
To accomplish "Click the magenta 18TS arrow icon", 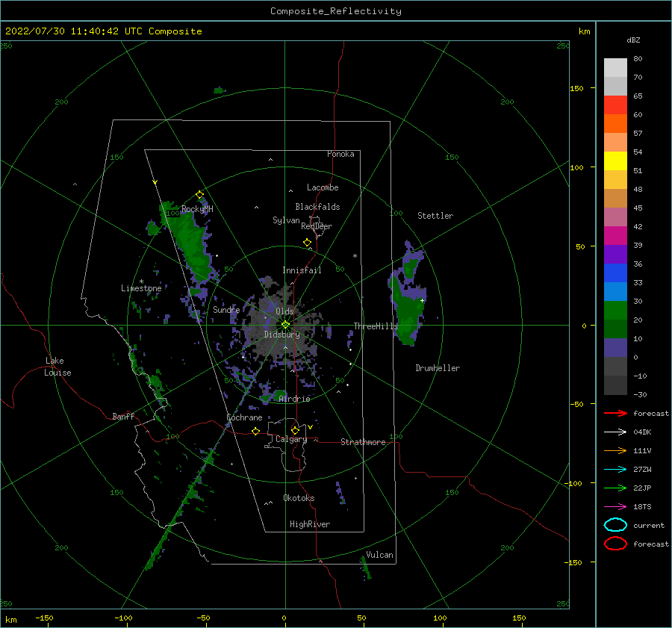I will coord(615,507).
